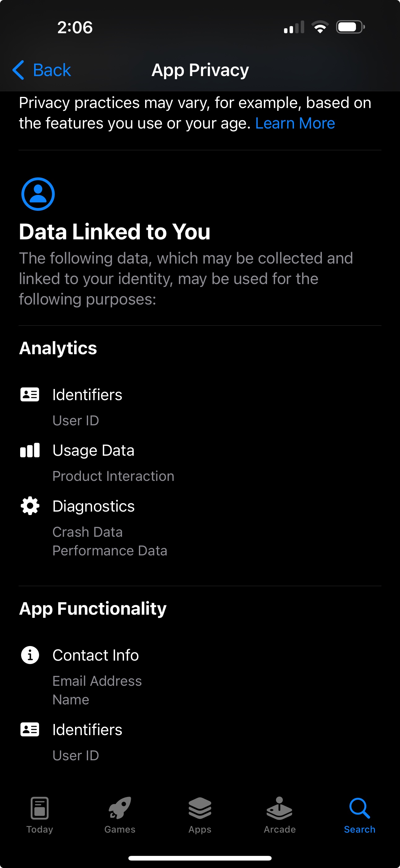Tap the Analytics section heading
This screenshot has width=400, height=868.
point(58,348)
